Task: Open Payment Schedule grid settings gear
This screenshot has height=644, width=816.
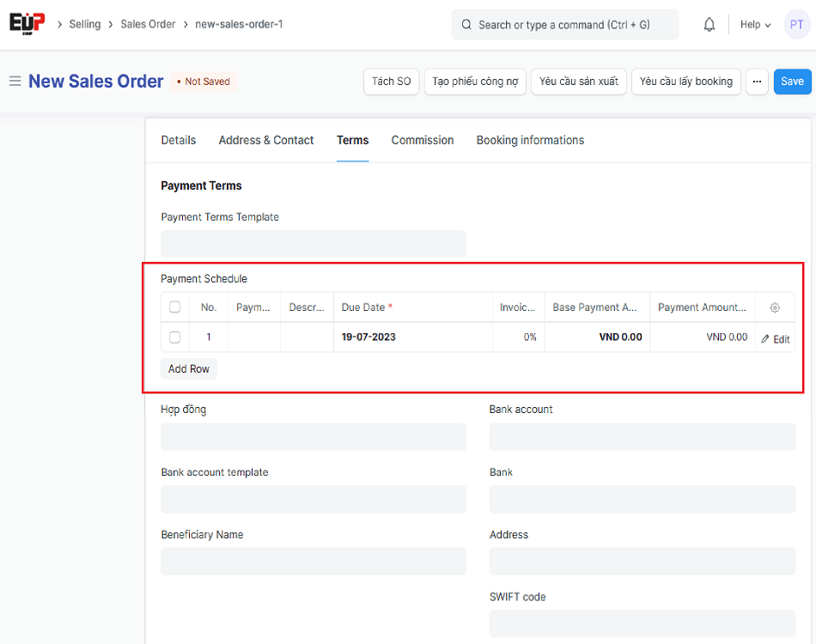Action: click(x=775, y=307)
